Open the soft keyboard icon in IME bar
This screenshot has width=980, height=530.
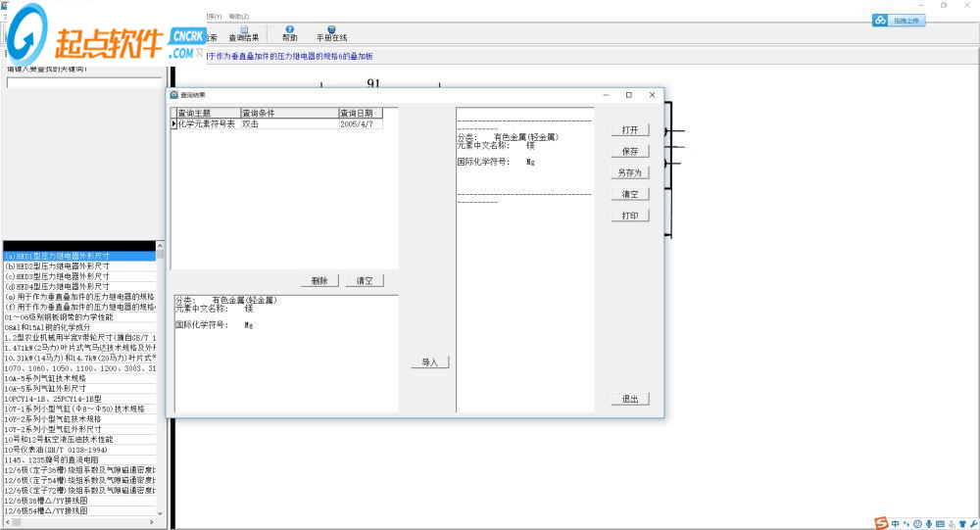tap(940, 524)
